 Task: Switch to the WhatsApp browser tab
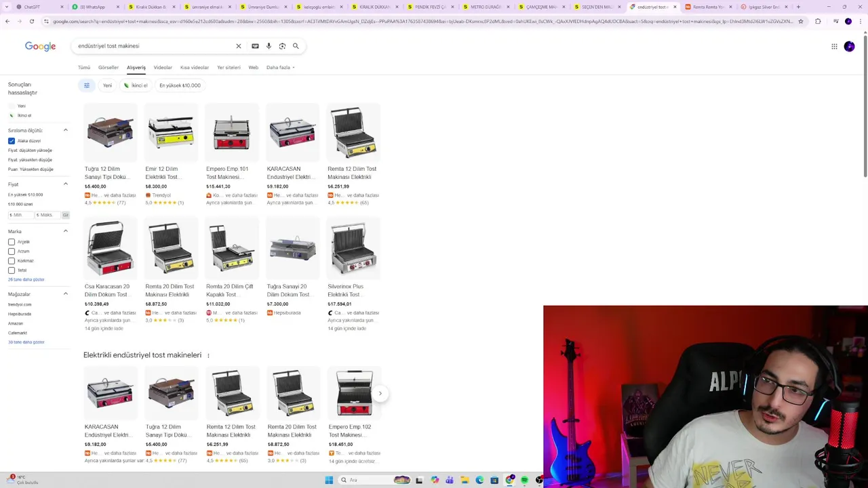pos(95,7)
